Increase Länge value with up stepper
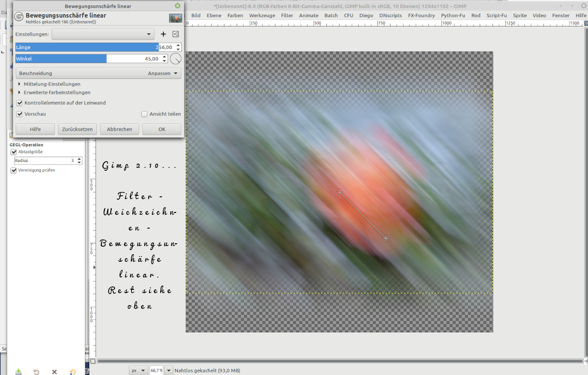 (x=178, y=45)
